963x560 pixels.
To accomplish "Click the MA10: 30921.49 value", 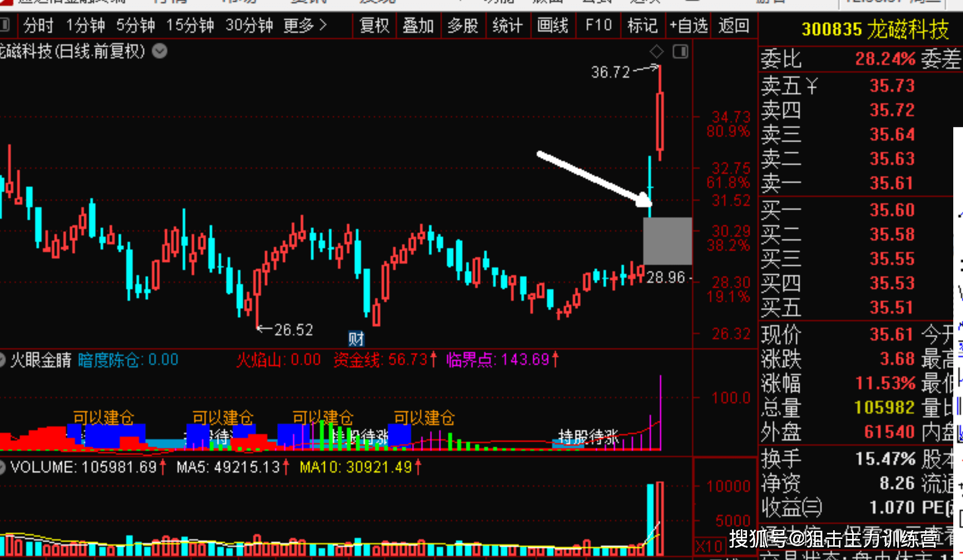I will (360, 467).
